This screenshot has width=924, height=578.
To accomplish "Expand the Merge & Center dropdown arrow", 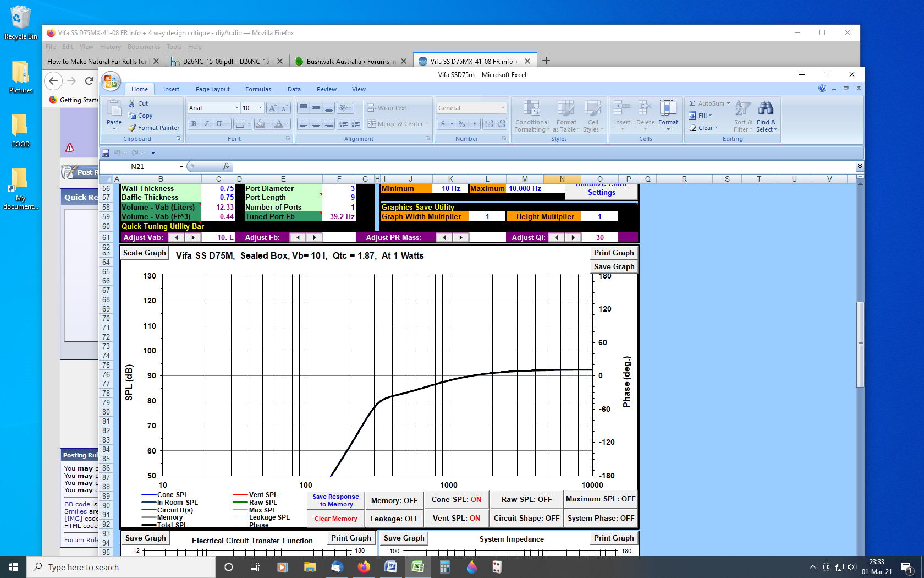I will point(427,124).
